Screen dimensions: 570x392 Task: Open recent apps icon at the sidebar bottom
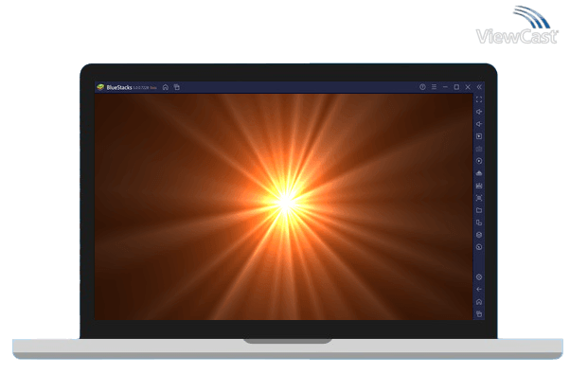(479, 313)
